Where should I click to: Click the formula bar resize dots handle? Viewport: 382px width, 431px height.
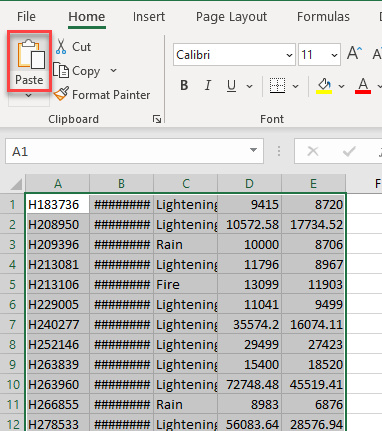pyautogui.click(x=279, y=151)
